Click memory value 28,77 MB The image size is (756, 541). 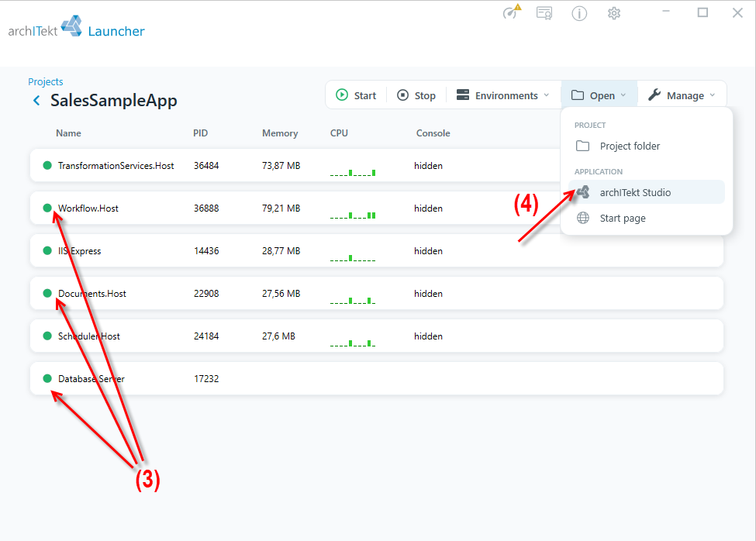point(281,251)
